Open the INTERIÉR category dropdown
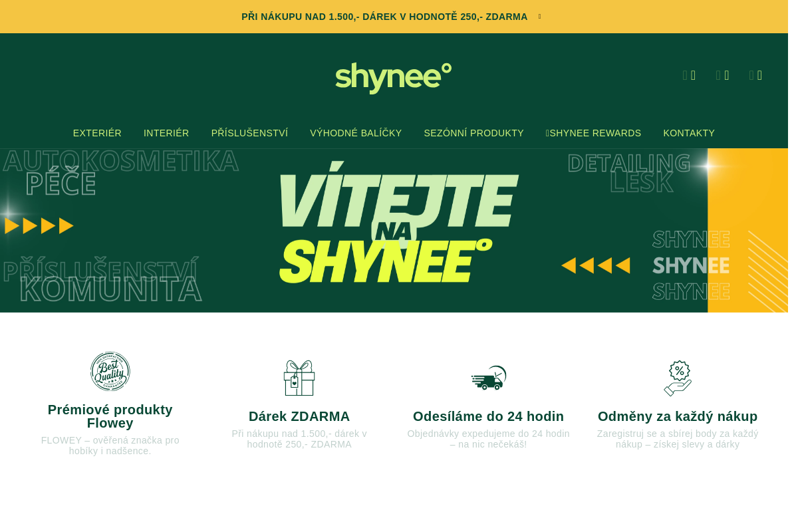798x532 pixels. pos(166,133)
